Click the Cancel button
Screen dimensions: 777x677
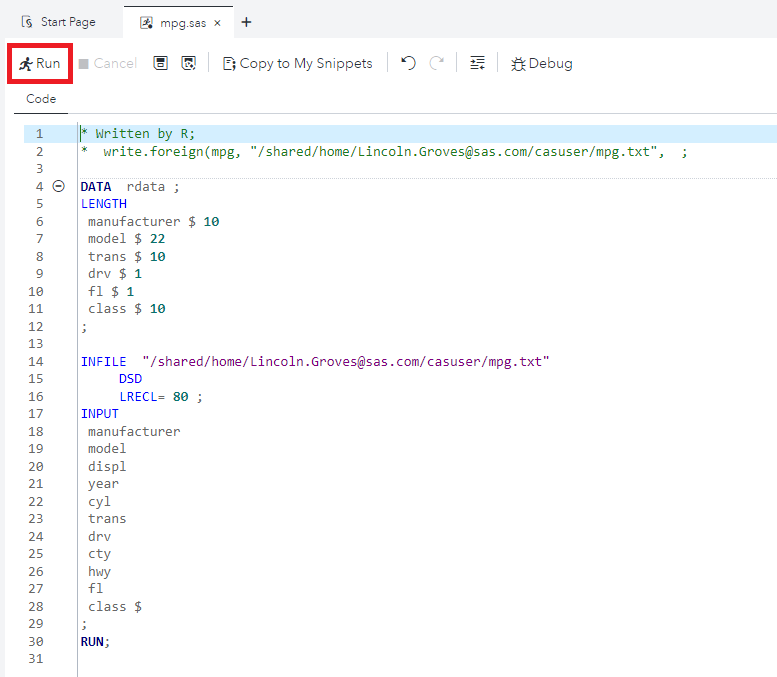click(107, 63)
